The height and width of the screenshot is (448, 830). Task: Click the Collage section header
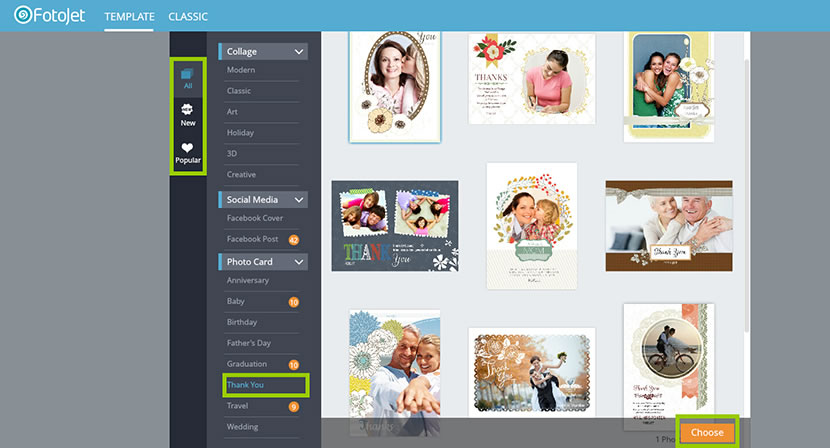click(263, 51)
